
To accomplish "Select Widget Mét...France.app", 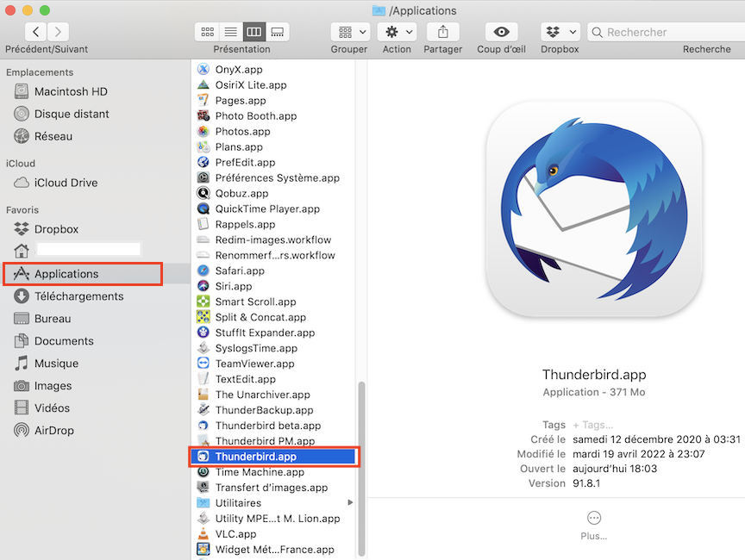I will 273,550.
